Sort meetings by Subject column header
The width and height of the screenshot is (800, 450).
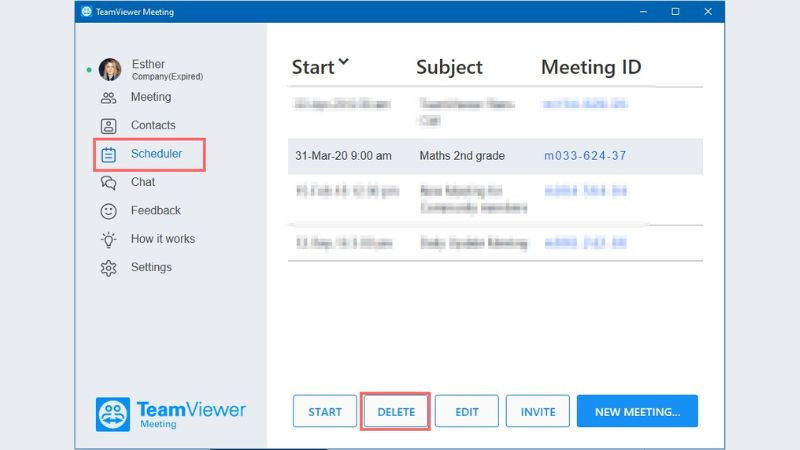coord(449,67)
